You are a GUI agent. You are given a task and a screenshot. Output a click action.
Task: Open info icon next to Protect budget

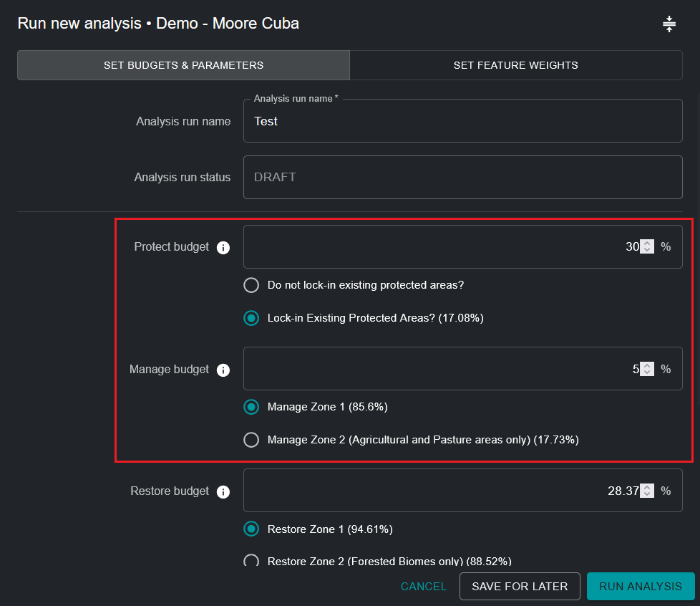(x=223, y=248)
